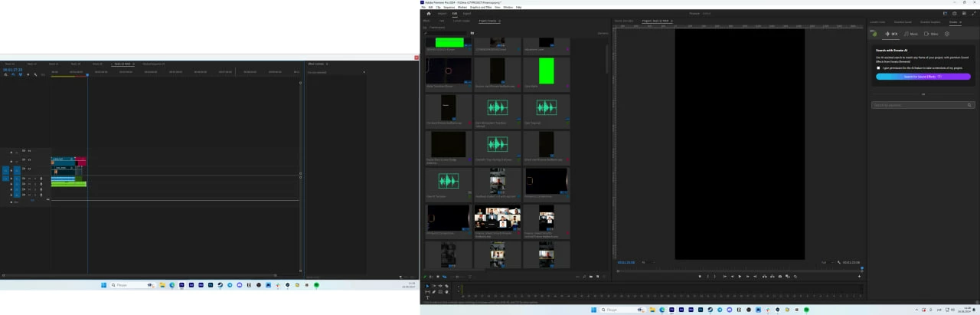This screenshot has width=980, height=315.
Task: Click Program Monitor scrub bar playhead
Action: pyautogui.click(x=862, y=268)
